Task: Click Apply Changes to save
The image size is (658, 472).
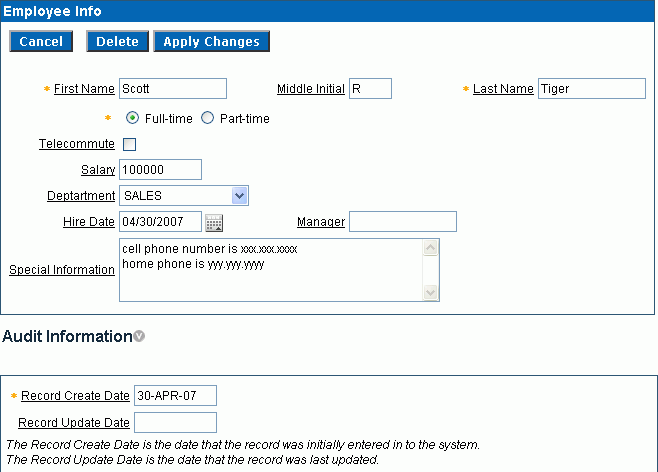Action: click(x=211, y=41)
